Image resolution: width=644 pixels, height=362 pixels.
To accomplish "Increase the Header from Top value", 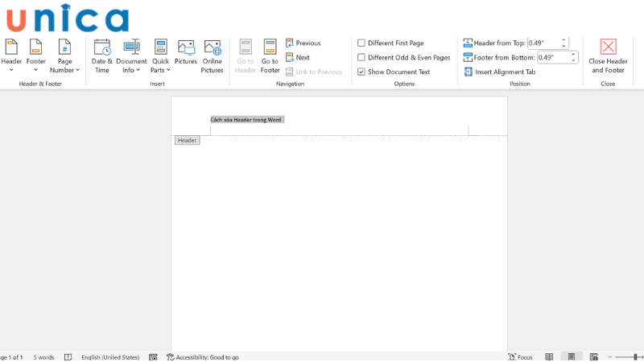I will tap(564, 40).
